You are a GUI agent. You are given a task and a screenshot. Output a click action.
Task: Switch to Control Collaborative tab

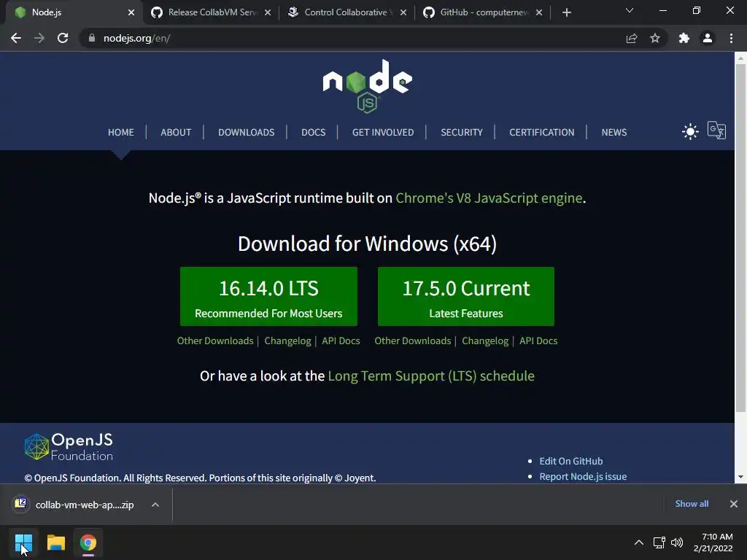click(x=347, y=12)
